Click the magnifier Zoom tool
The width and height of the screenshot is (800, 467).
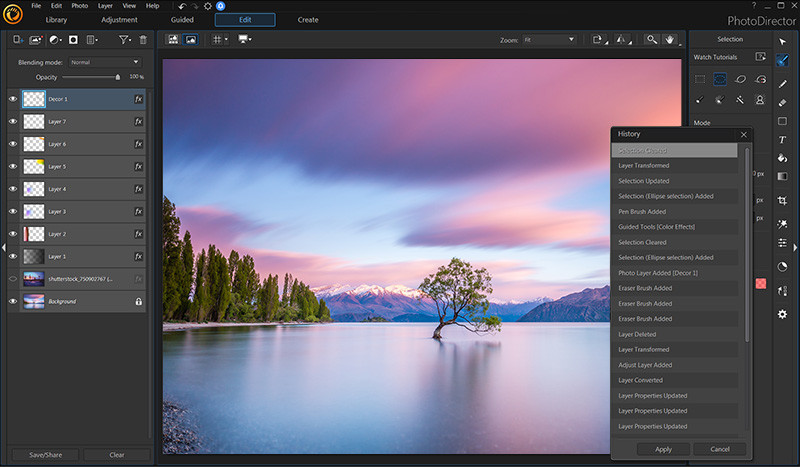pos(652,40)
